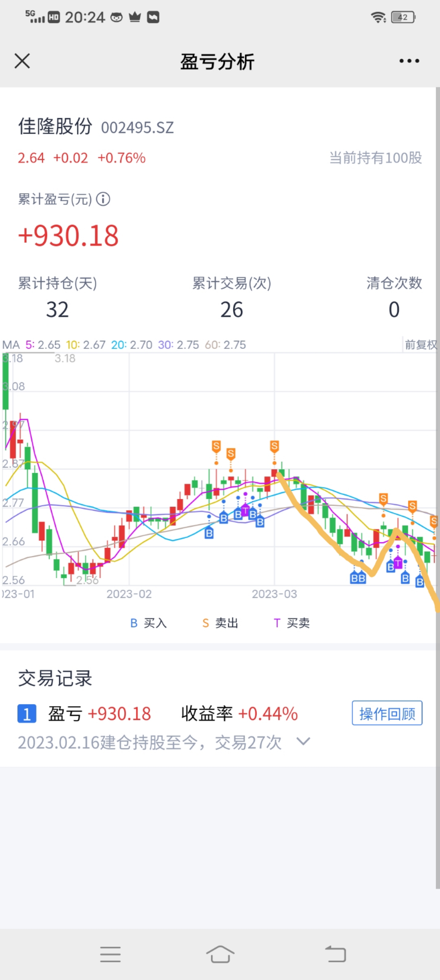Tap the MA 20 moving average label
Screen dimensions: 440x980
[132, 345]
